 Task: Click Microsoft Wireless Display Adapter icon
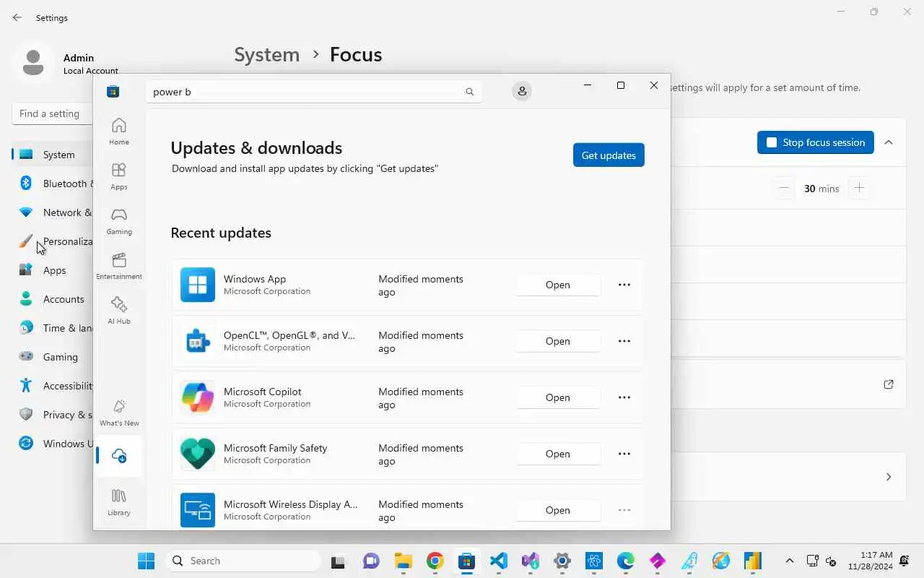point(198,510)
